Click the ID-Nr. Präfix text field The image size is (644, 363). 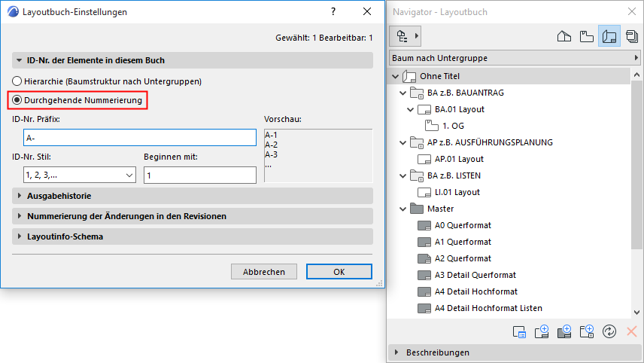click(140, 137)
